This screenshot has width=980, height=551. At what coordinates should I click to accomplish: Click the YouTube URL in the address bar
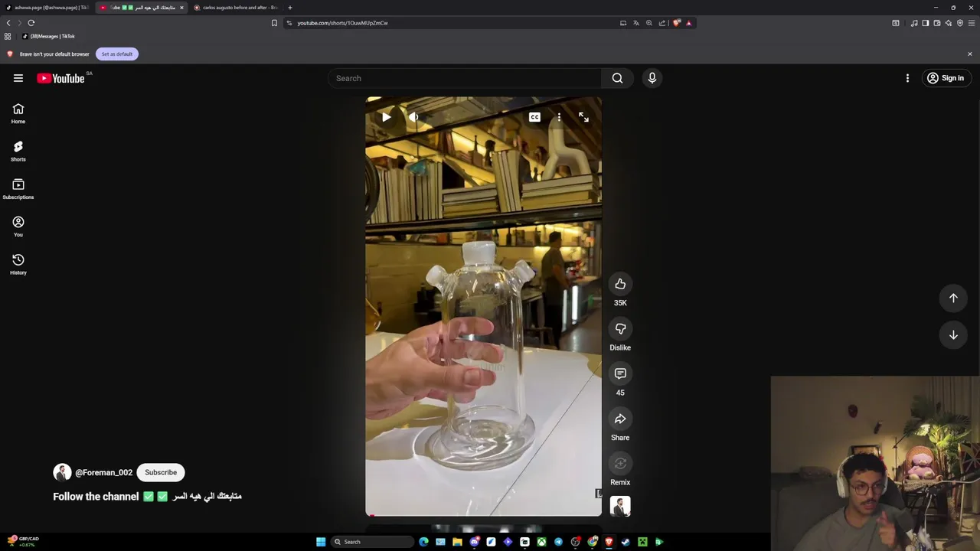pyautogui.click(x=342, y=23)
